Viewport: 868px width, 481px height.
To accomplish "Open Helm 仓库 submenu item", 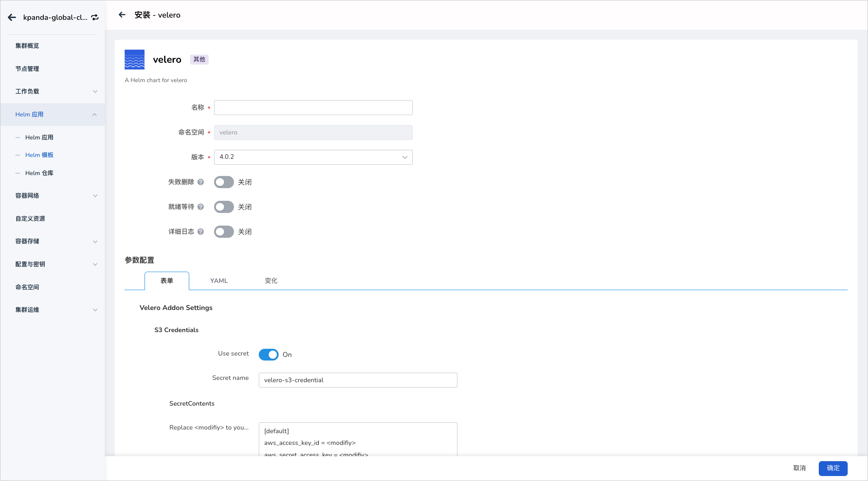I will 39,173.
